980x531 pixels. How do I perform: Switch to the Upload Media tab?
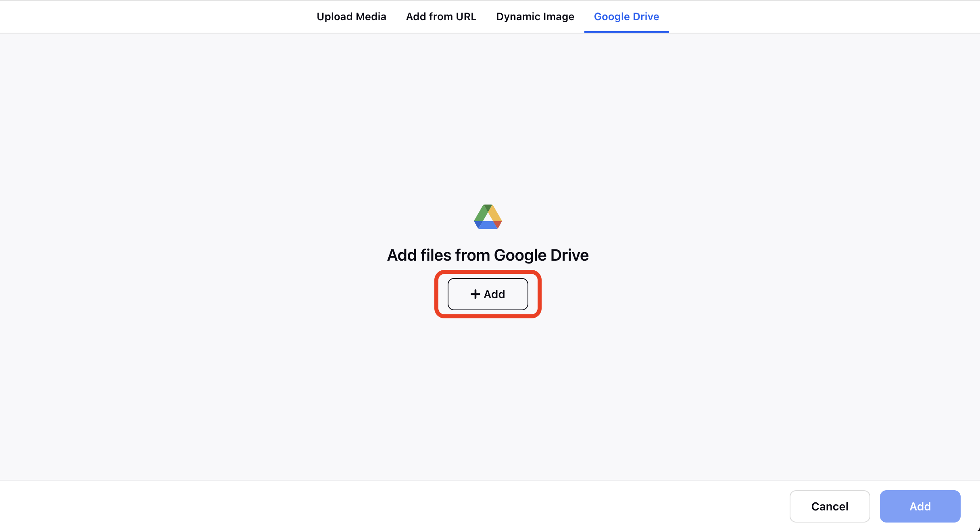pos(351,17)
